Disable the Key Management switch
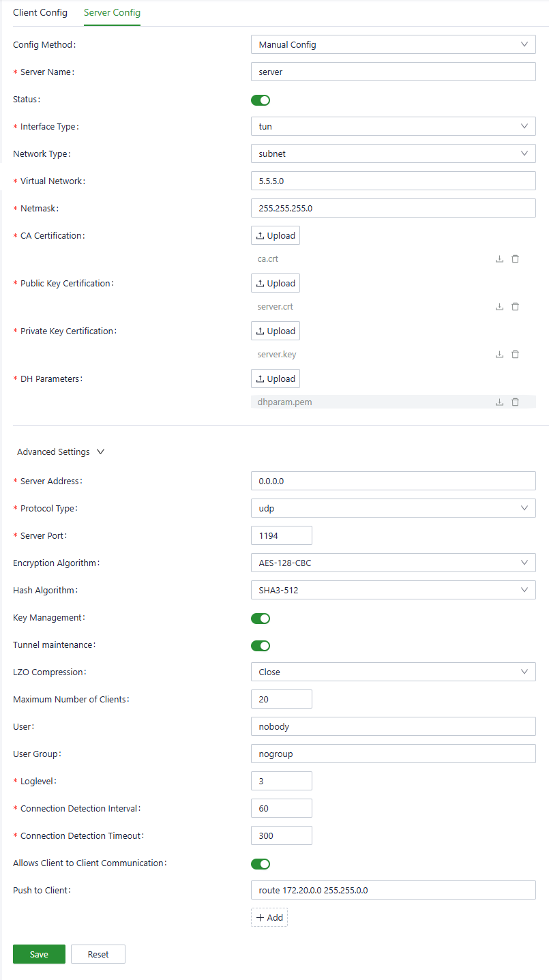549x980 pixels. [x=261, y=619]
